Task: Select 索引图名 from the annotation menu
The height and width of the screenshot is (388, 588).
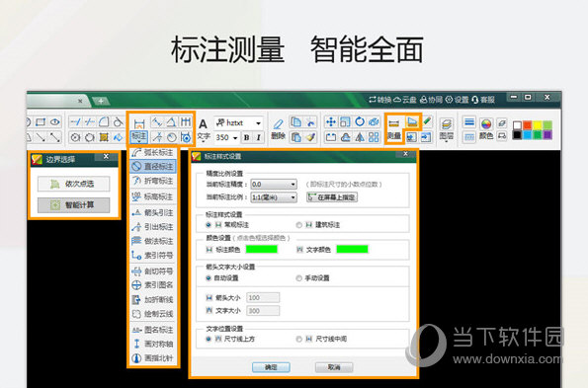Action: tap(153, 285)
